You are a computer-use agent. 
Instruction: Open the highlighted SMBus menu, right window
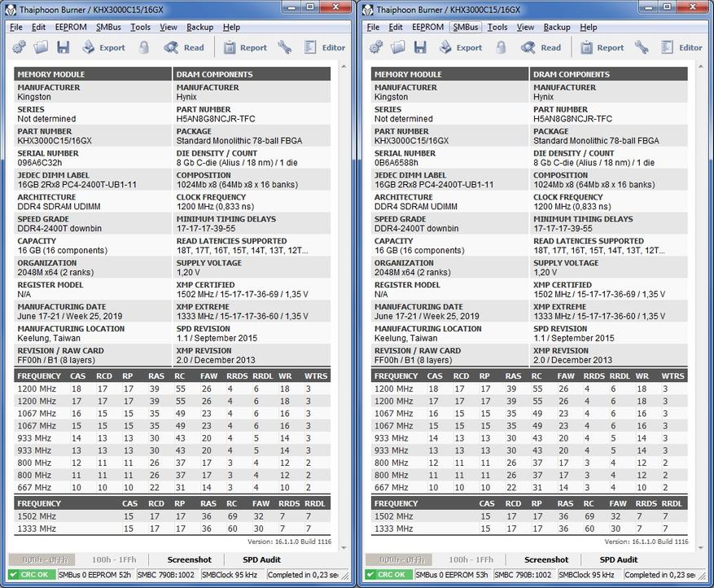[x=466, y=28]
